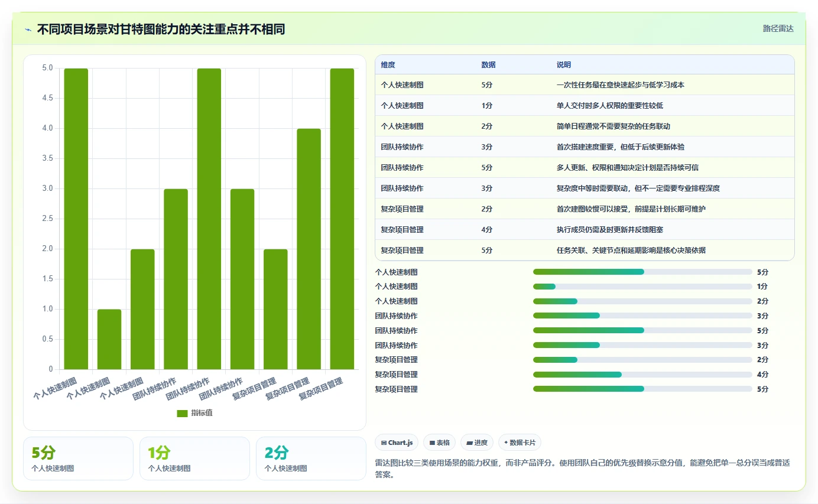Click the 5分 data card
Viewport: 818px width, 504px height.
[78, 459]
